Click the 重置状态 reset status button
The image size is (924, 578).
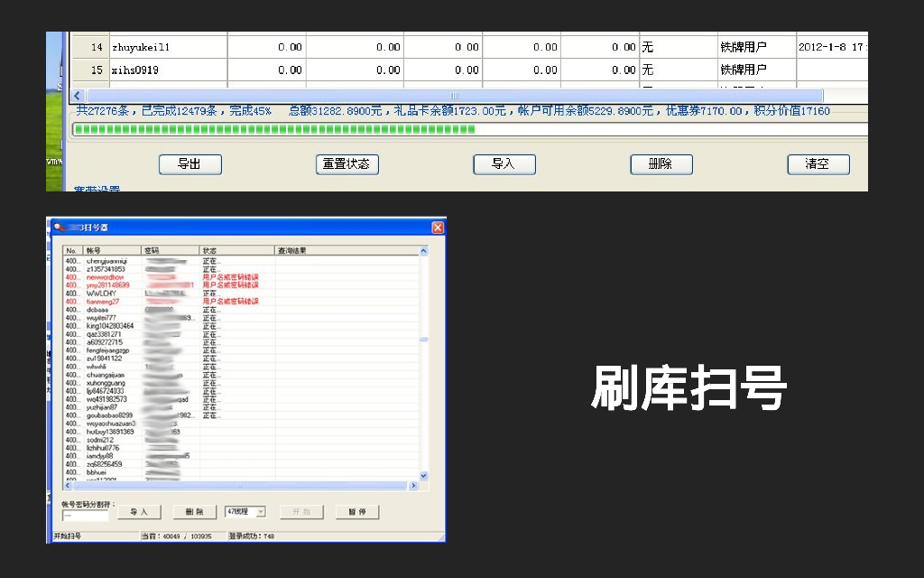point(347,164)
